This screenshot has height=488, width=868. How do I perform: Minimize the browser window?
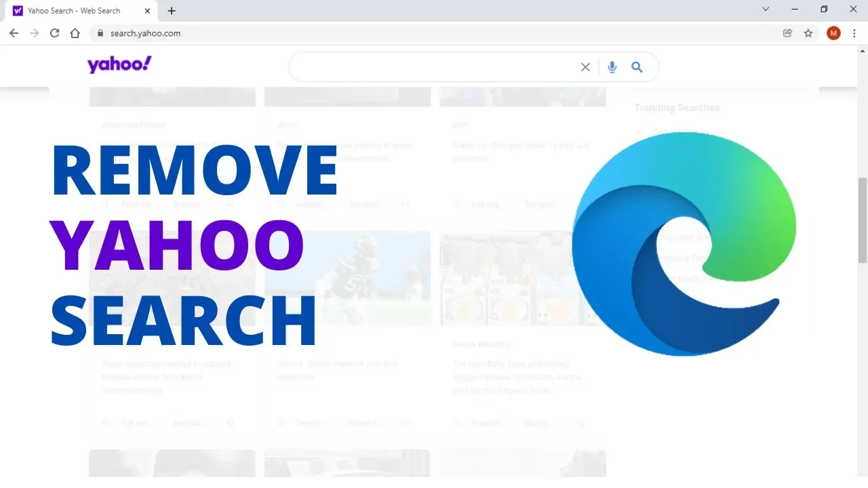pyautogui.click(x=795, y=9)
